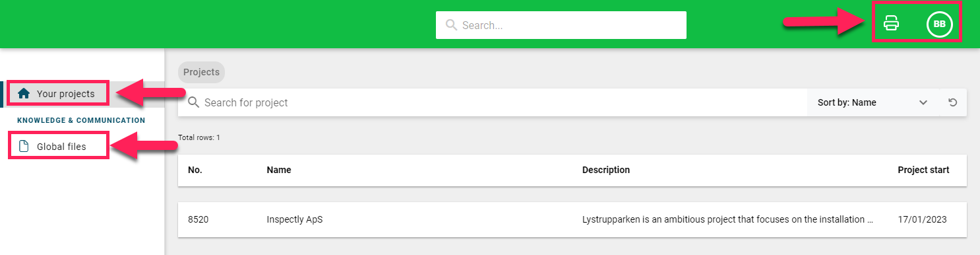Expand sort options via chevron arrow

[923, 102]
